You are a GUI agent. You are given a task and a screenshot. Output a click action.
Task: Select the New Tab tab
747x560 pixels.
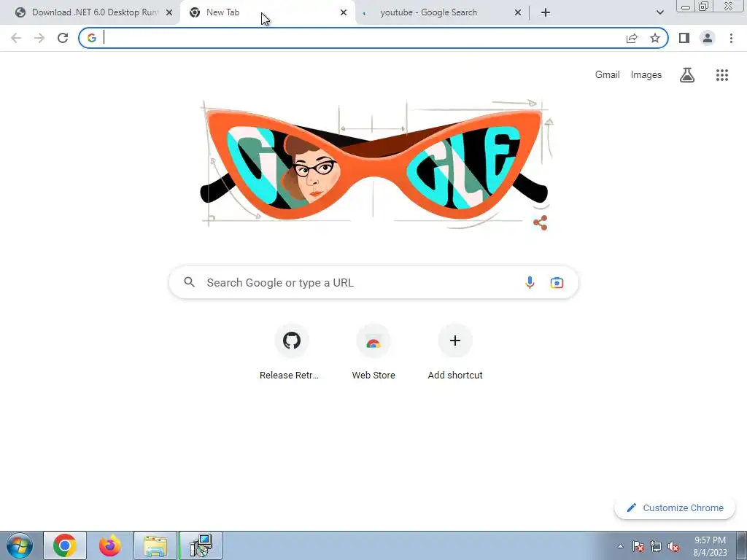tap(267, 12)
